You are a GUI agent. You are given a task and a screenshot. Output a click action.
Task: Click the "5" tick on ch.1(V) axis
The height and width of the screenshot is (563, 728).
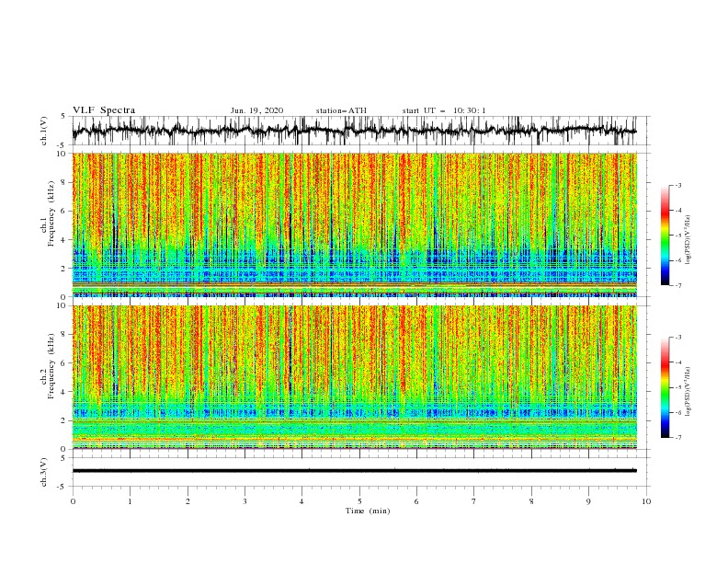pyautogui.click(x=64, y=117)
